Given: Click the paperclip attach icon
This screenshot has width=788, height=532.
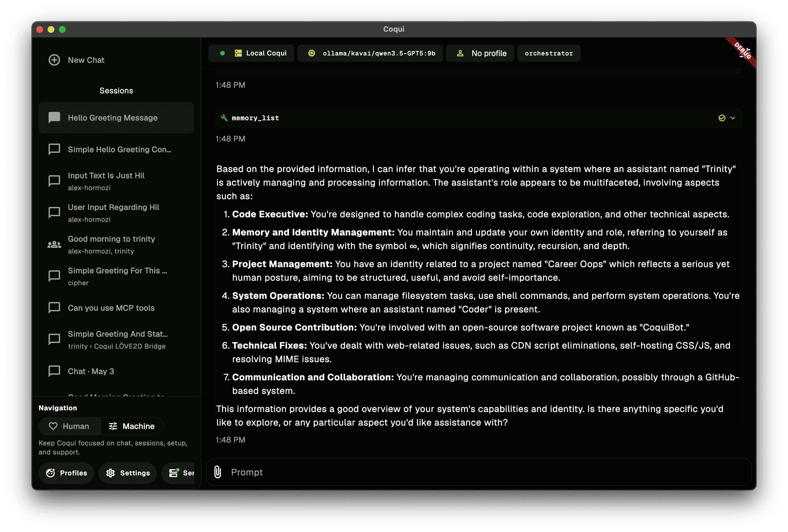Looking at the screenshot, I should tap(218, 472).
